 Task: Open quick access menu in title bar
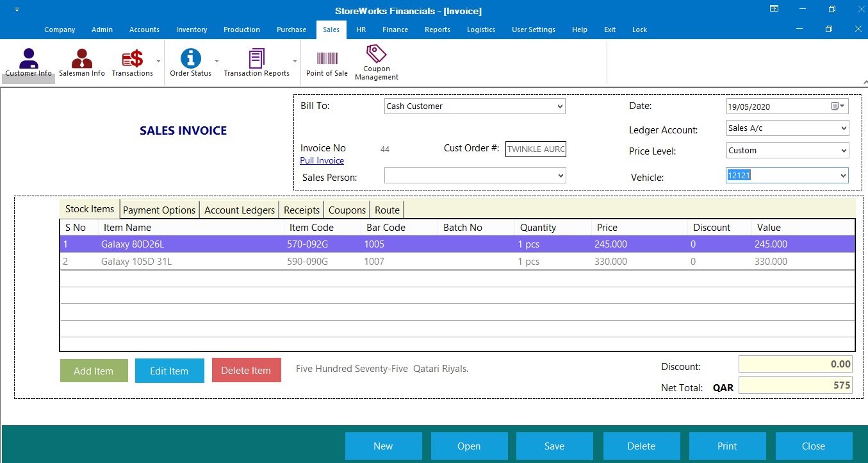[16, 10]
